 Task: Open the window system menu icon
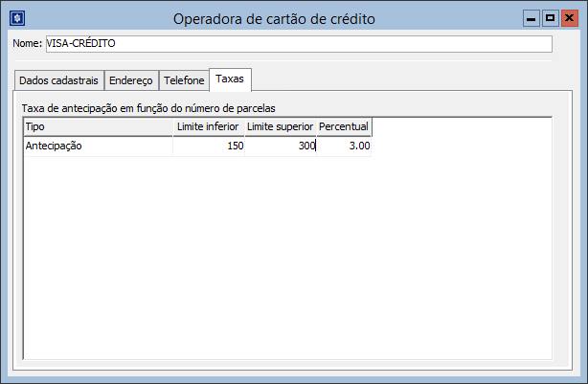pyautogui.click(x=16, y=18)
